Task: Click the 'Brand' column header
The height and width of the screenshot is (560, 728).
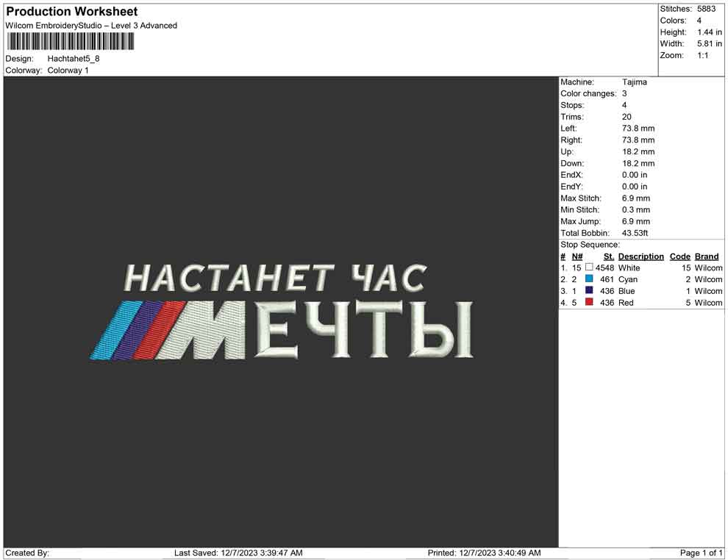Action: click(706, 256)
